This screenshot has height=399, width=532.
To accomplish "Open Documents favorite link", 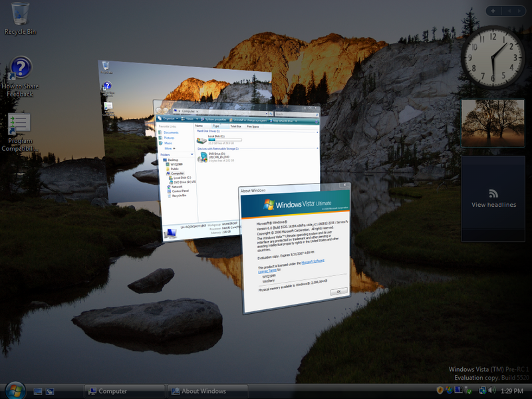I will coord(169,132).
